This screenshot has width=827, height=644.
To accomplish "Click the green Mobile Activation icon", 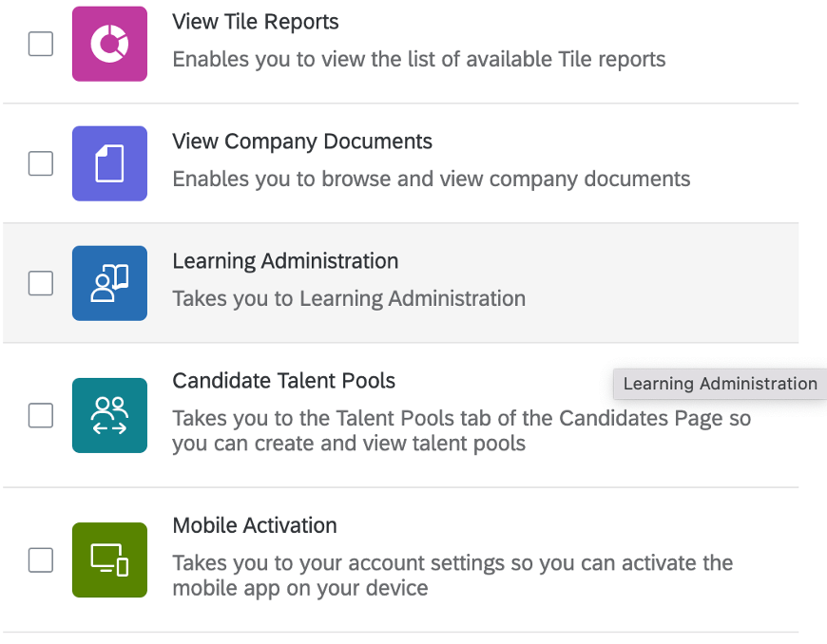I will [109, 559].
